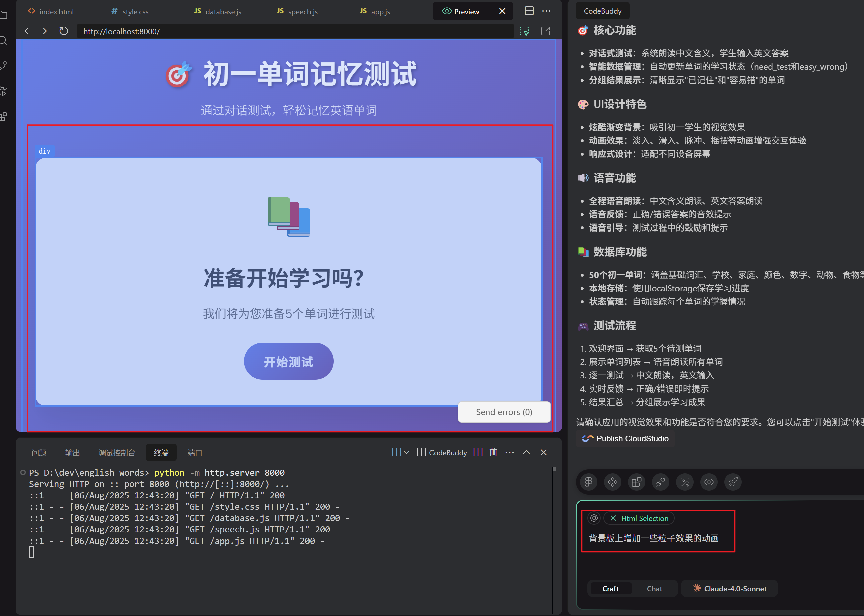Image resolution: width=864 pixels, height=616 pixels.
Task: Click the plug connector icon
Action: pyautogui.click(x=660, y=482)
